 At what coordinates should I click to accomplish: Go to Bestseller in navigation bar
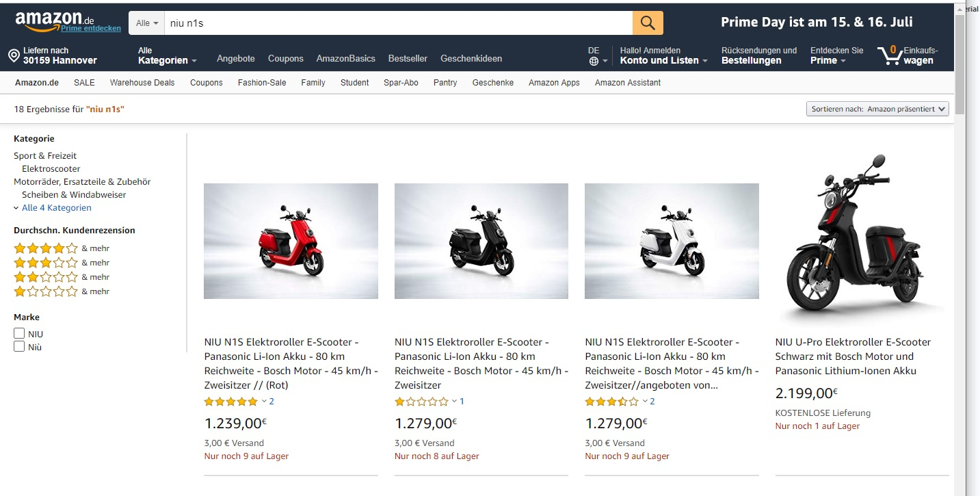point(408,59)
